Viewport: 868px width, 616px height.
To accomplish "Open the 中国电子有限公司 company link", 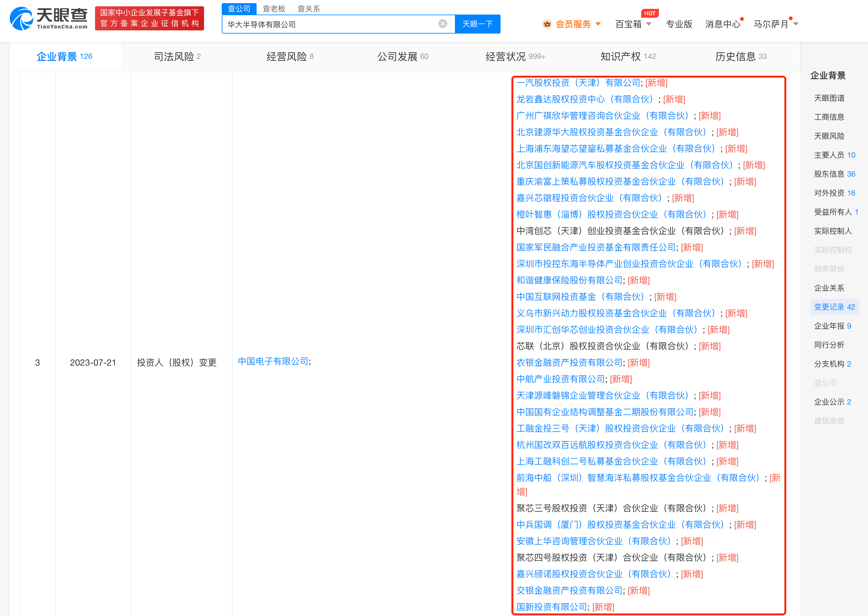I will 273,361.
